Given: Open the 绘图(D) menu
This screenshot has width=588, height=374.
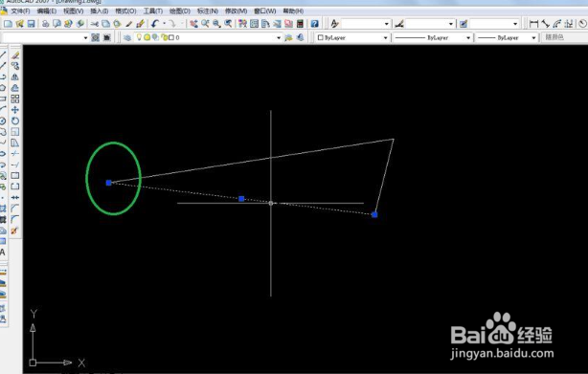Looking at the screenshot, I should click(180, 11).
